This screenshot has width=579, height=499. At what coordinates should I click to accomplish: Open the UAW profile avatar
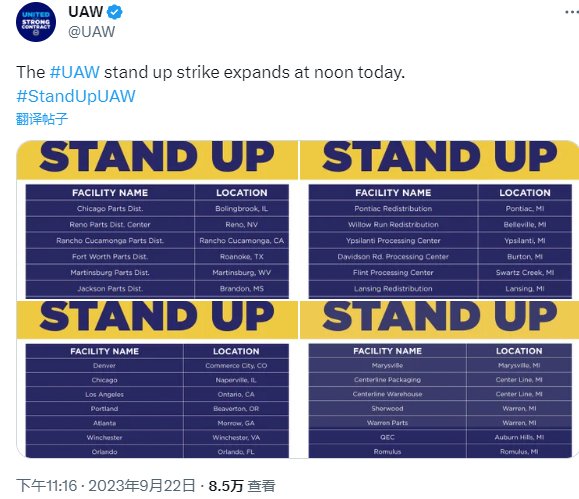(36, 22)
